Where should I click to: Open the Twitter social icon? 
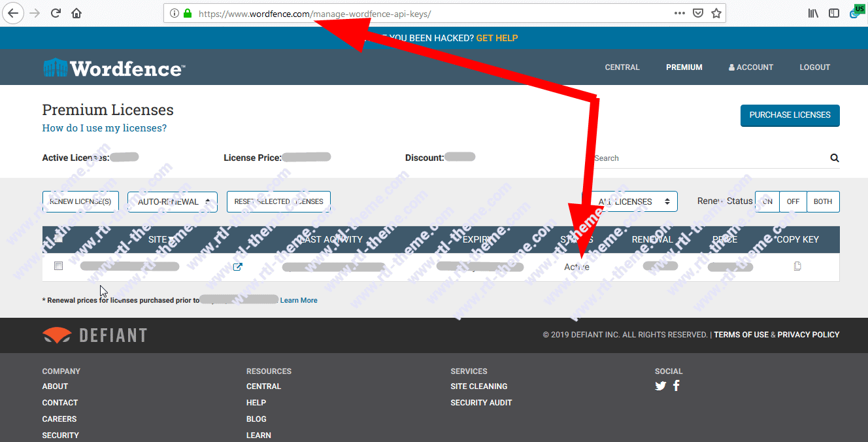coord(661,386)
